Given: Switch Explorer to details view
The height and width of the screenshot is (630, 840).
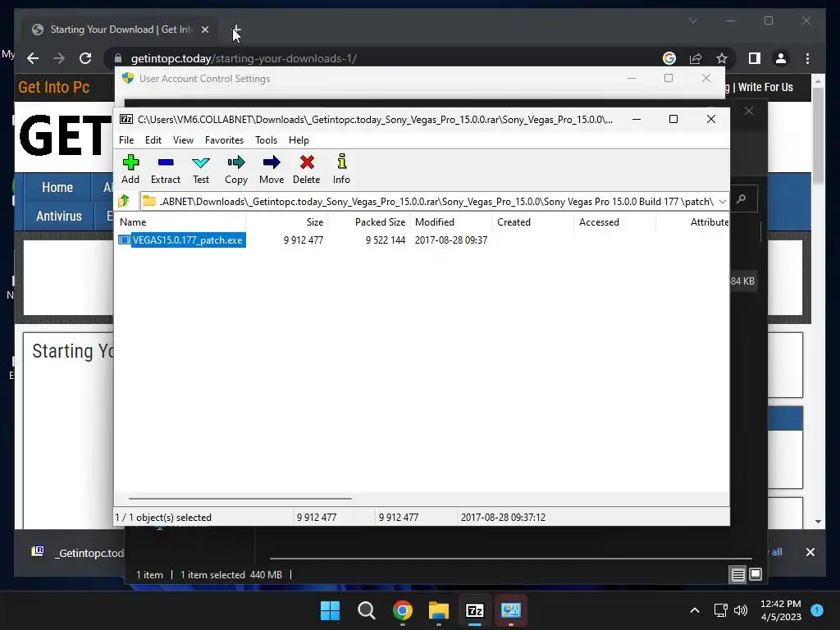Looking at the screenshot, I should pyautogui.click(x=737, y=575).
